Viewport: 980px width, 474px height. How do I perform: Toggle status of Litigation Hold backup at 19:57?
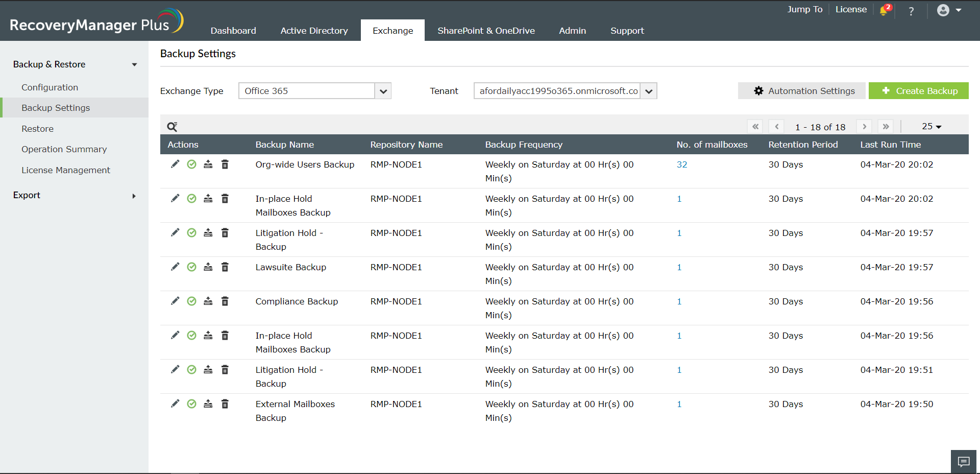coord(191,232)
